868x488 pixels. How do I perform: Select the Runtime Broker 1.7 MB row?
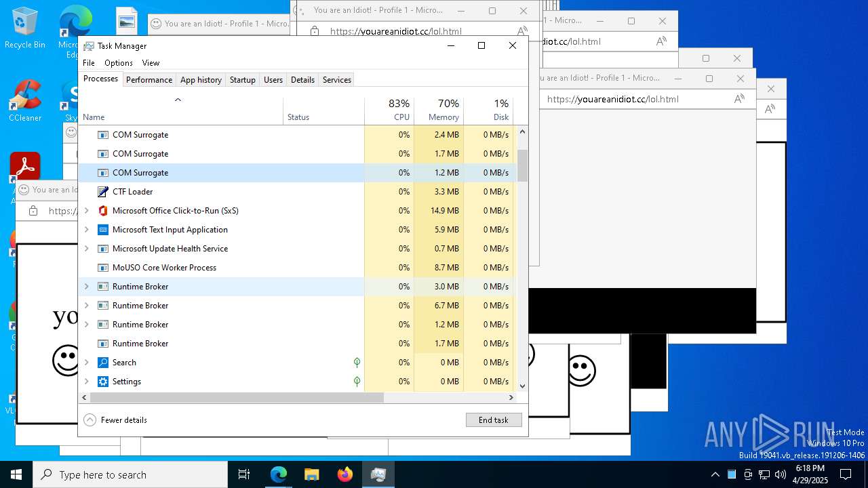click(x=298, y=344)
